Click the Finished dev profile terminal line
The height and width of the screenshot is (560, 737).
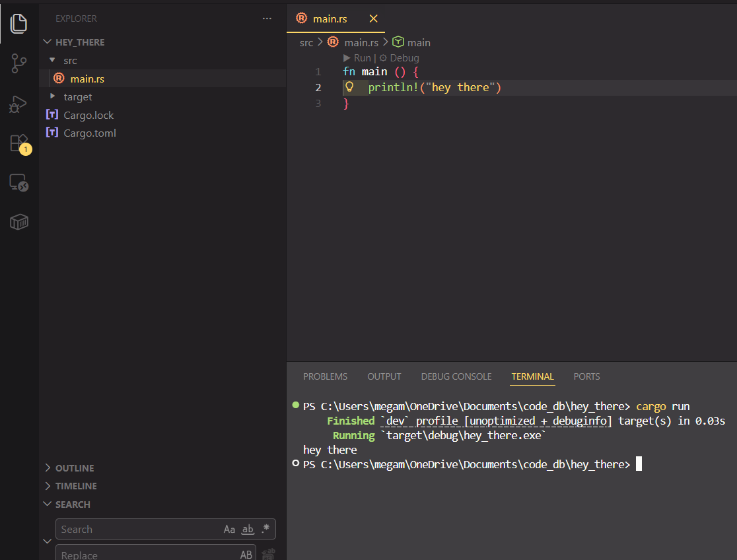526,421
